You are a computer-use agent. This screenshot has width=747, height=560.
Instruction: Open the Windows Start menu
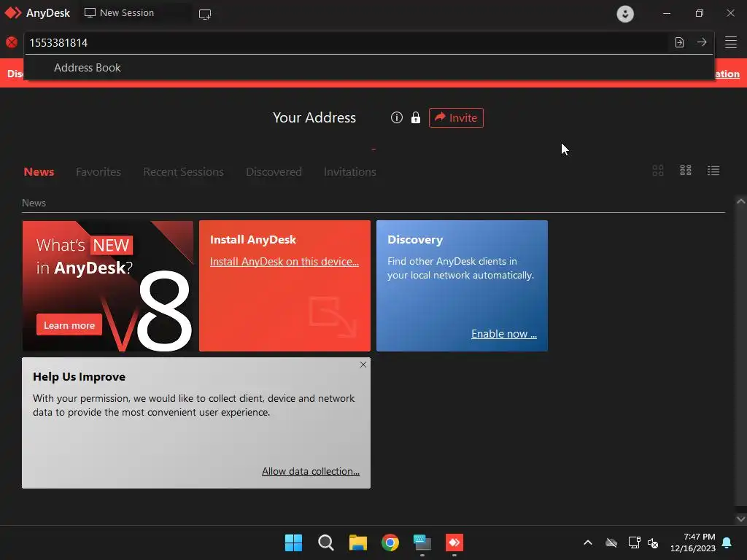click(x=293, y=542)
